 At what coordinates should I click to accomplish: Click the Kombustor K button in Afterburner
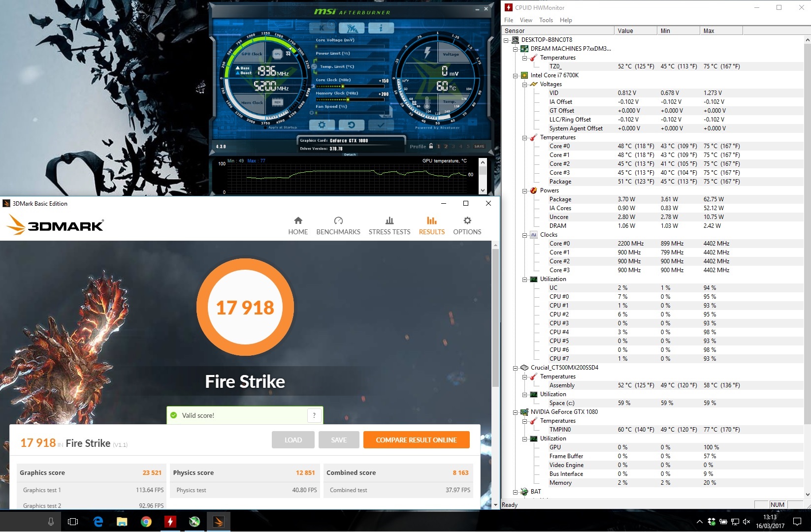coord(323,28)
